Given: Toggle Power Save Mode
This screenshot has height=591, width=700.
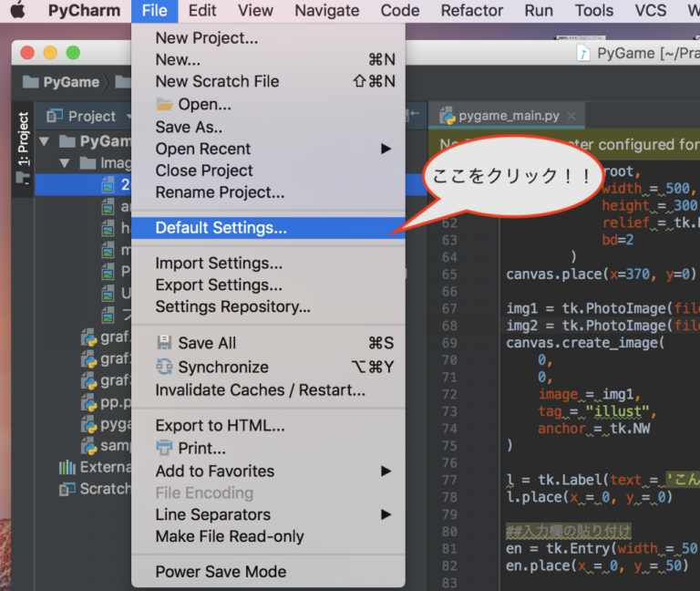Looking at the screenshot, I should [x=268, y=572].
